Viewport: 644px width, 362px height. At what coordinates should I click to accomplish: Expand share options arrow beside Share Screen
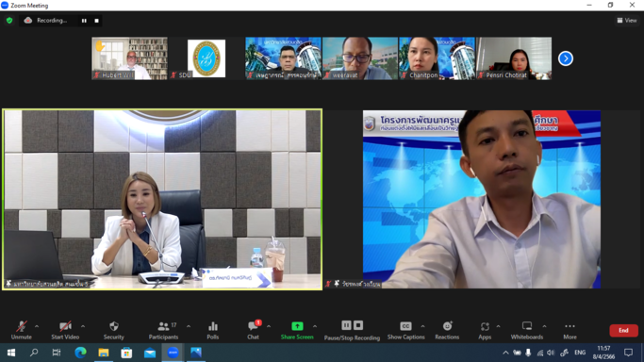(x=315, y=326)
